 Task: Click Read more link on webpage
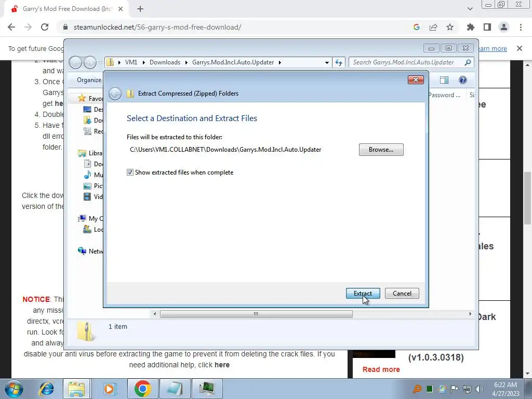point(381,369)
